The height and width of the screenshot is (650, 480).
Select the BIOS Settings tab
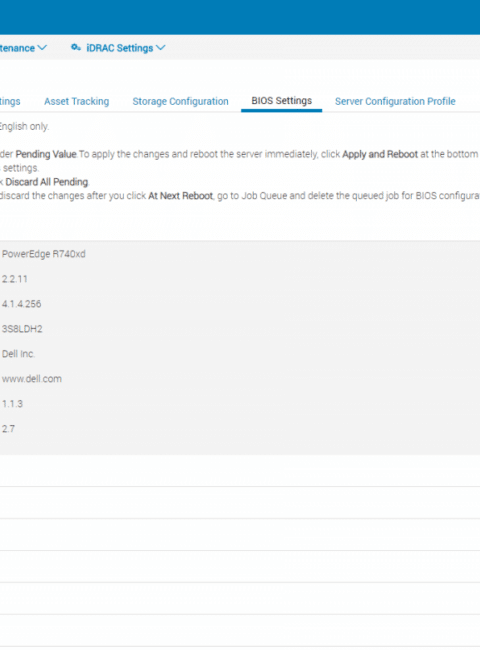pyautogui.click(x=281, y=101)
